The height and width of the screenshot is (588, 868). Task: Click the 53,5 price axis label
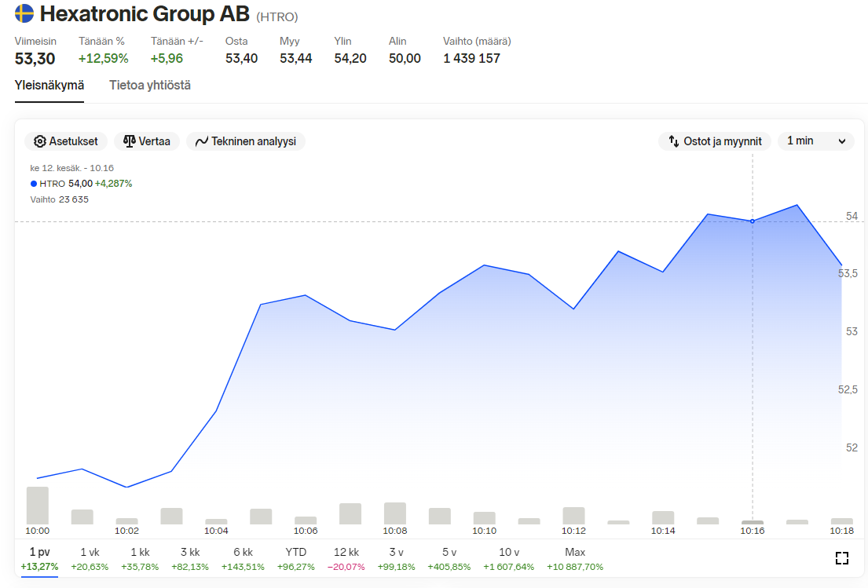click(x=848, y=274)
